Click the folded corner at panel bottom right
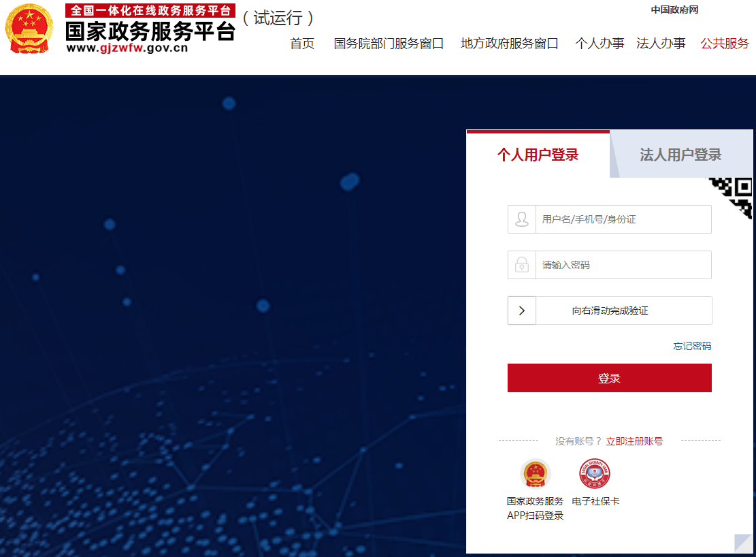756x557 pixels. click(744, 544)
